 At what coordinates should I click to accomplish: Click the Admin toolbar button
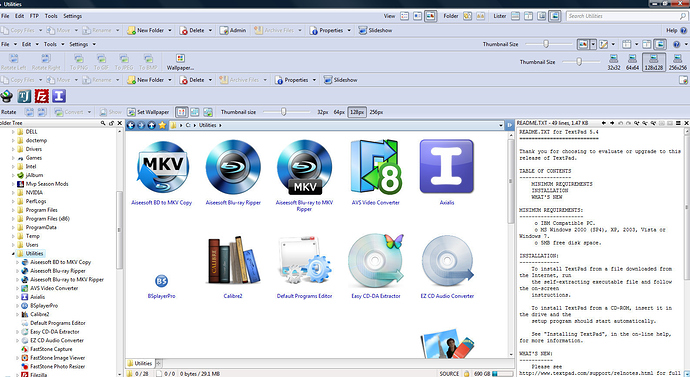coord(233,30)
